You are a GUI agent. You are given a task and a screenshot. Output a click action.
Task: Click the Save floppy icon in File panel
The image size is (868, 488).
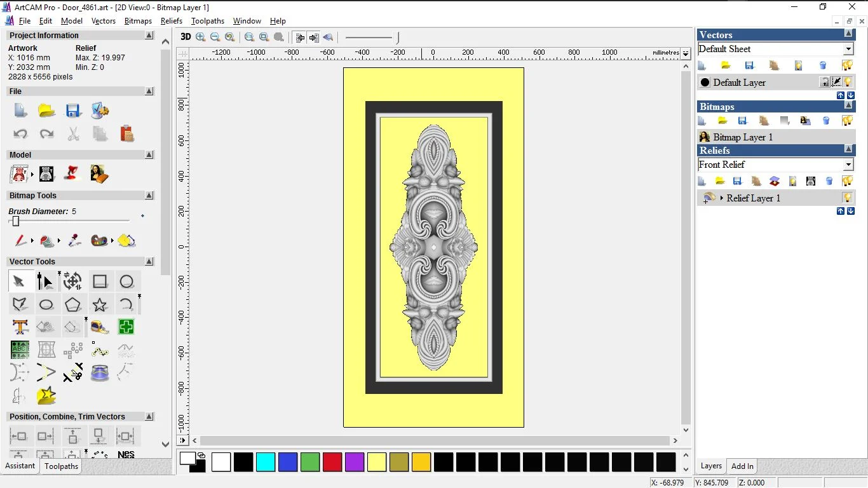tap(73, 111)
